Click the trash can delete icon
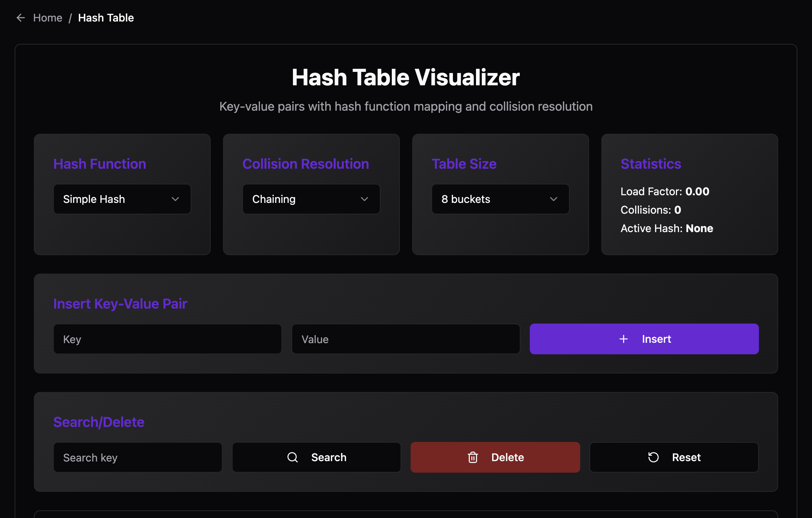The image size is (812, 518). click(x=473, y=457)
